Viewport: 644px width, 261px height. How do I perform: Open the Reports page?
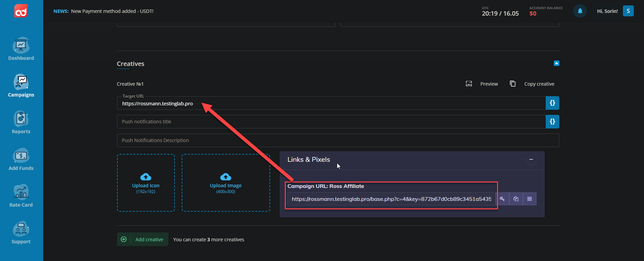(21, 123)
